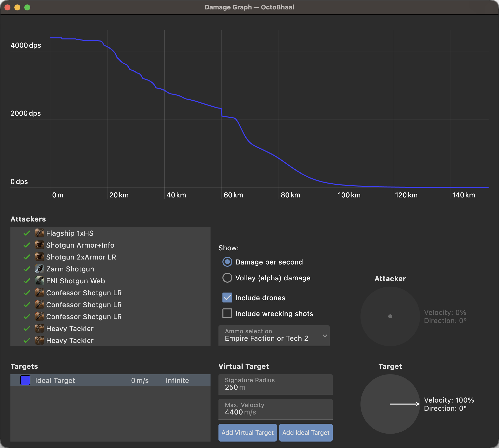Click the first Confessor Shotgun LR ship icon

pyautogui.click(x=39, y=293)
